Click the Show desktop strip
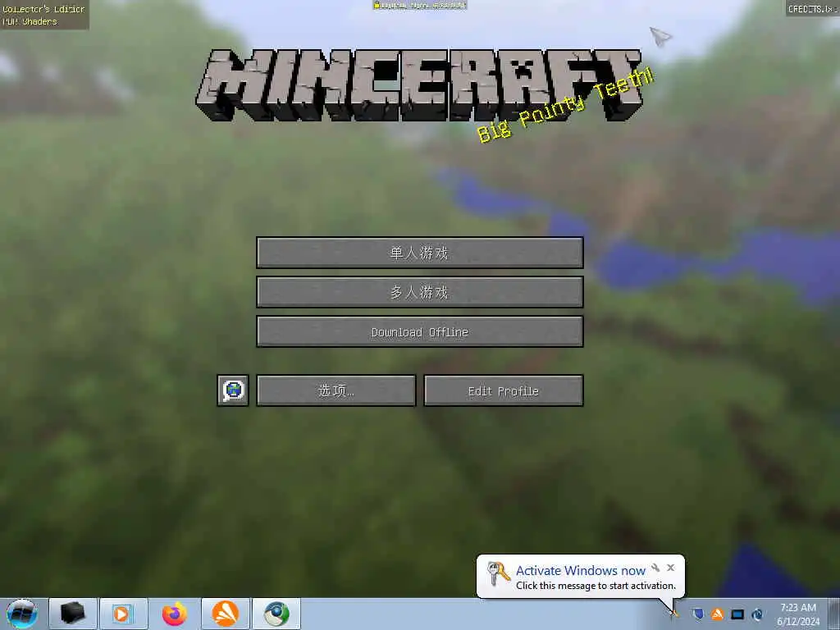This screenshot has width=840, height=630. pos(834,614)
